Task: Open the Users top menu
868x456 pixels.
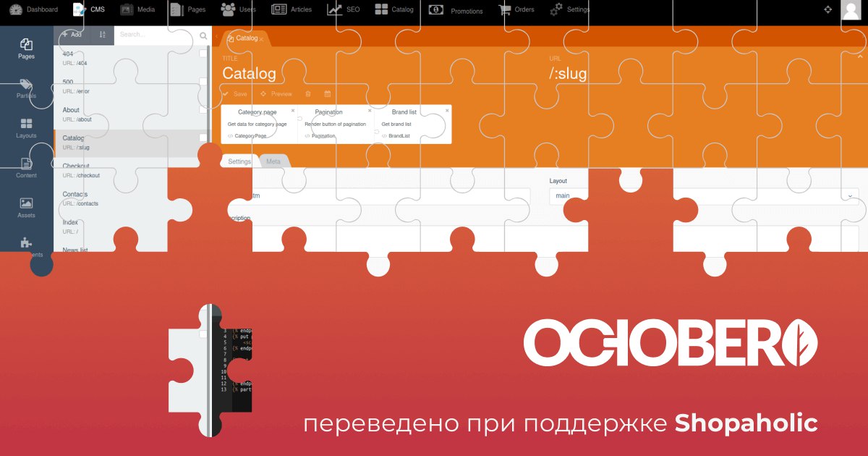Action: pos(238,9)
